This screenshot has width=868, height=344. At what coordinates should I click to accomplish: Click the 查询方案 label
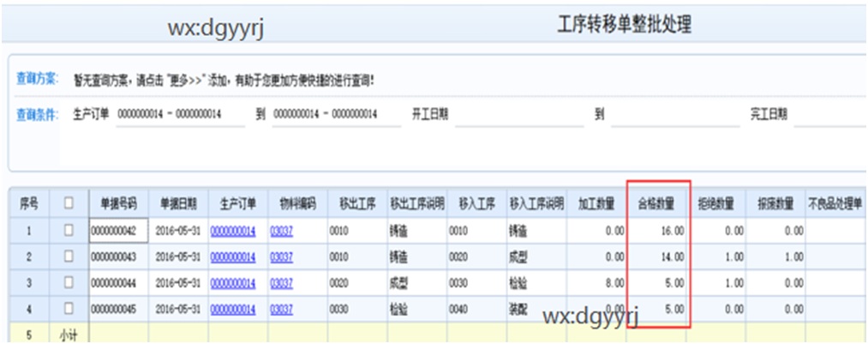point(37,79)
